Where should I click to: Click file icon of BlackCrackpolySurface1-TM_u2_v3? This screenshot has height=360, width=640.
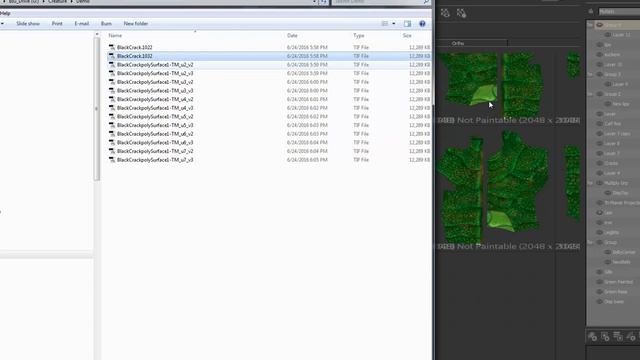[x=112, y=73]
